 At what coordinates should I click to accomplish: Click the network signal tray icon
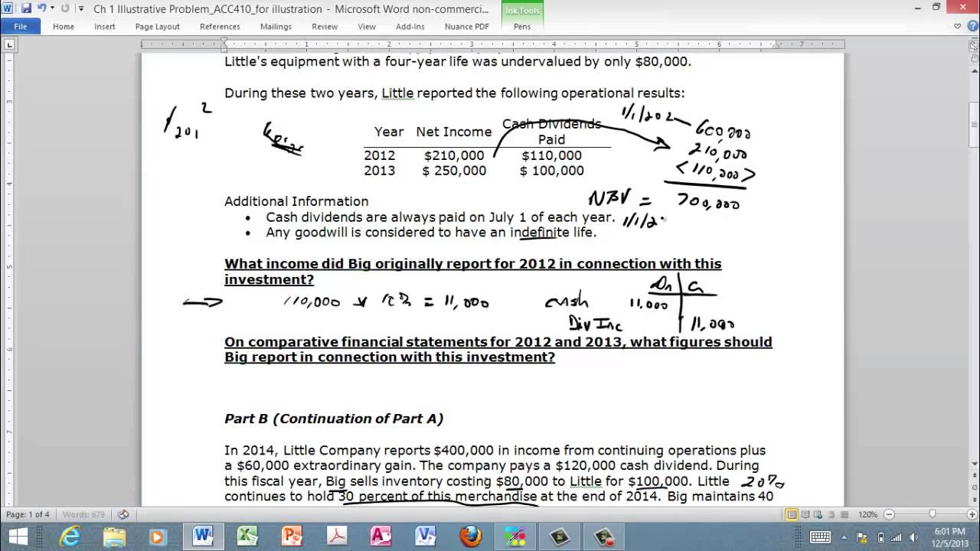(897, 536)
